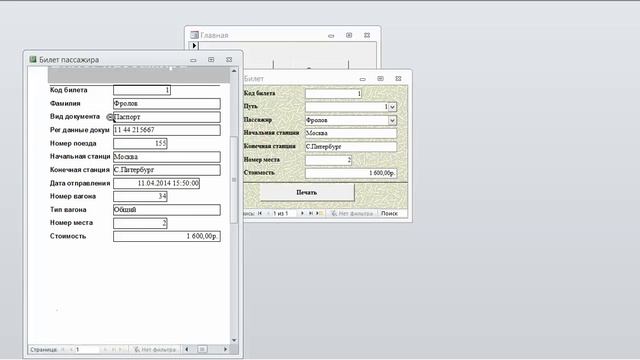Image resolution: width=640 pixels, height=360 pixels.
Task: Maximize the Главная window
Action: coord(349,36)
